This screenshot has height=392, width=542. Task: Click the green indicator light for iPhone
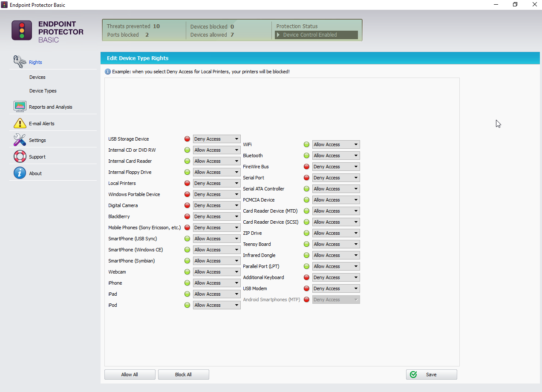coord(187,283)
